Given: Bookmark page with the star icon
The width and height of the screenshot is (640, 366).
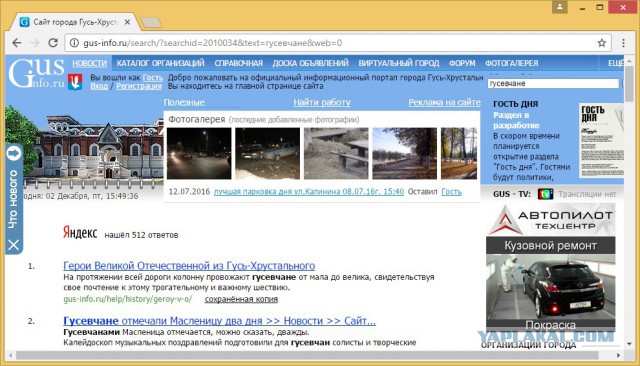Looking at the screenshot, I should (x=602, y=43).
